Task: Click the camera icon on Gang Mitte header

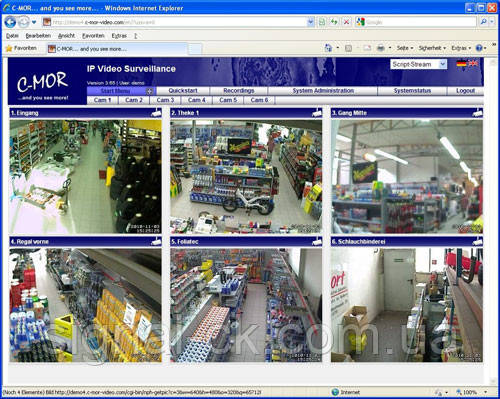Action: (x=477, y=113)
